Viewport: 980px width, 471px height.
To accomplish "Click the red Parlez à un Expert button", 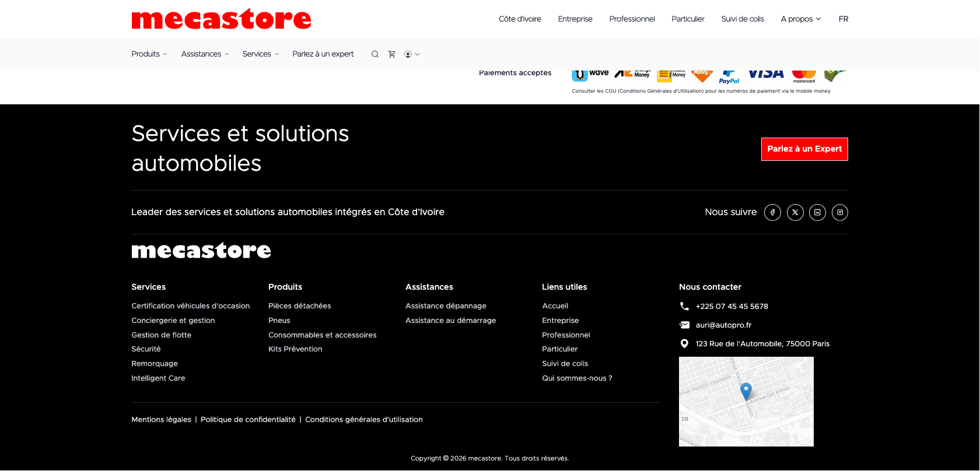I will coord(804,149).
